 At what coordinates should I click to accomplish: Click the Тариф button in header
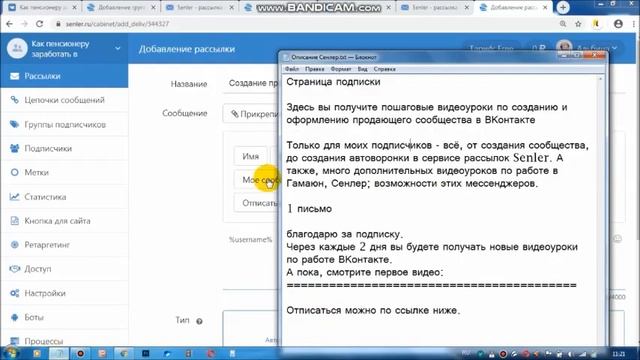click(491, 48)
